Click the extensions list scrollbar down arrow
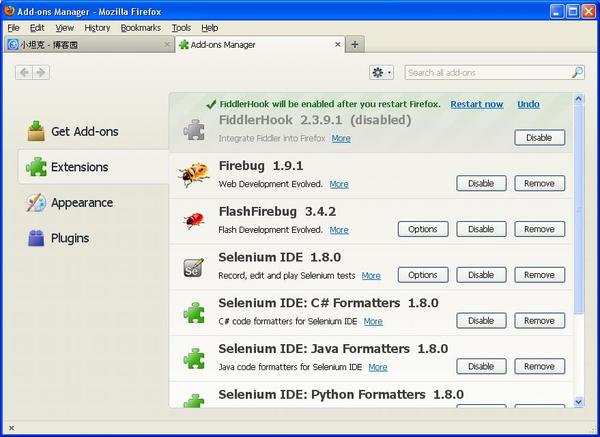 pyautogui.click(x=577, y=401)
